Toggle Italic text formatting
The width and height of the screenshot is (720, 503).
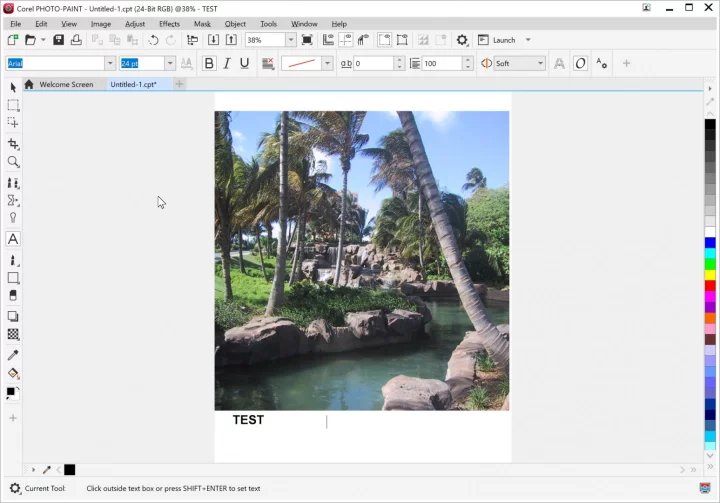tap(227, 63)
